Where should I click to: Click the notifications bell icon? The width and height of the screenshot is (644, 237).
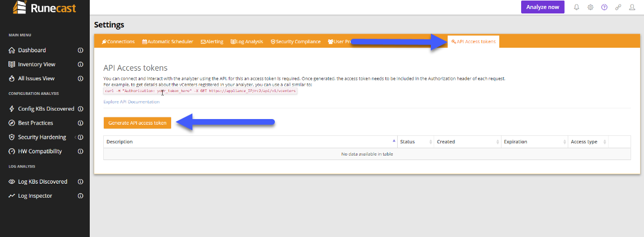[x=576, y=7]
